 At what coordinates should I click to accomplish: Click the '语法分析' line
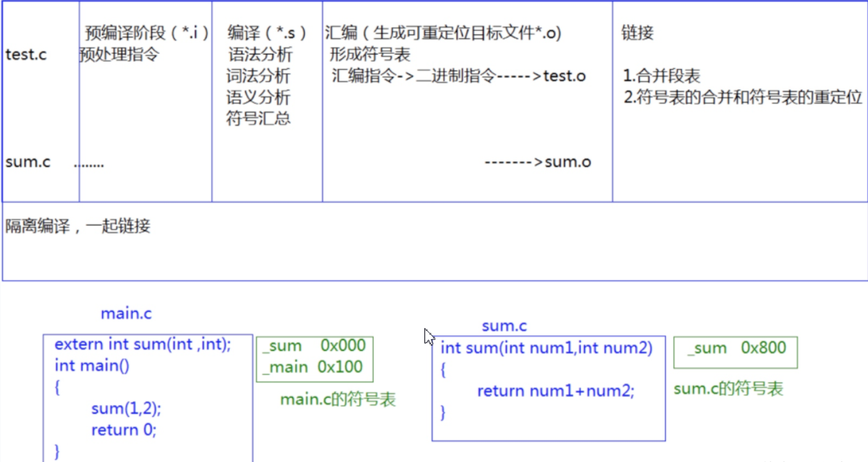[x=260, y=54]
